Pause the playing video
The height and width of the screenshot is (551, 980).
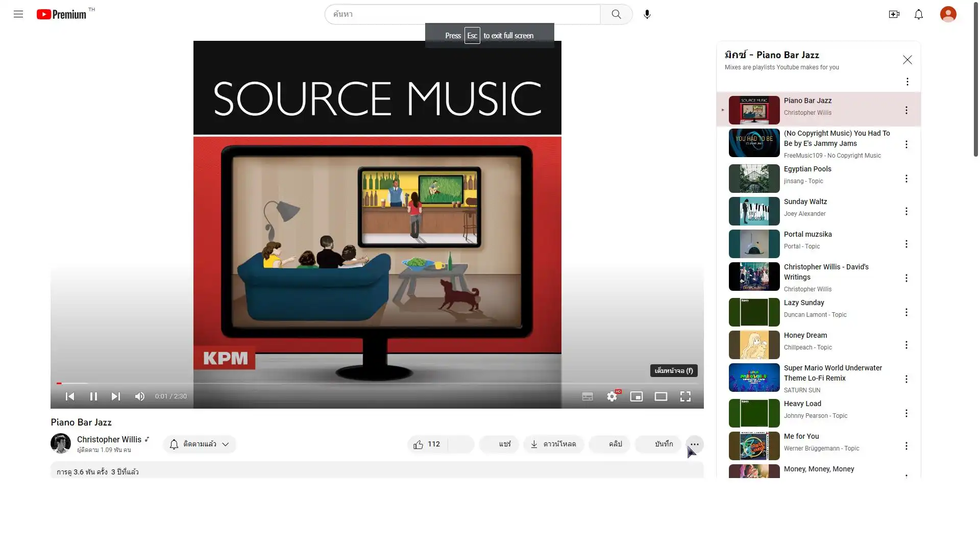coord(93,396)
